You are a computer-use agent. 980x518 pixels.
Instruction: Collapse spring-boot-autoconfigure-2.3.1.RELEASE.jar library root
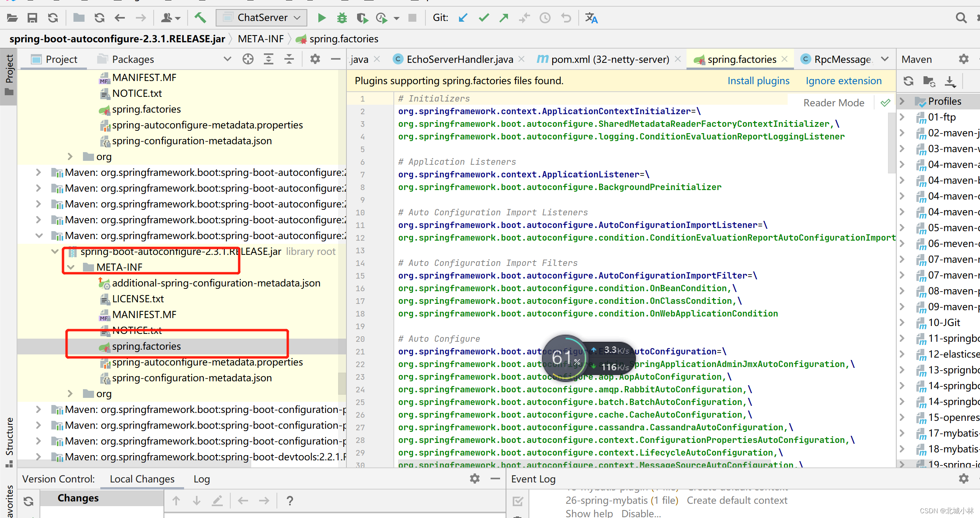(55, 252)
